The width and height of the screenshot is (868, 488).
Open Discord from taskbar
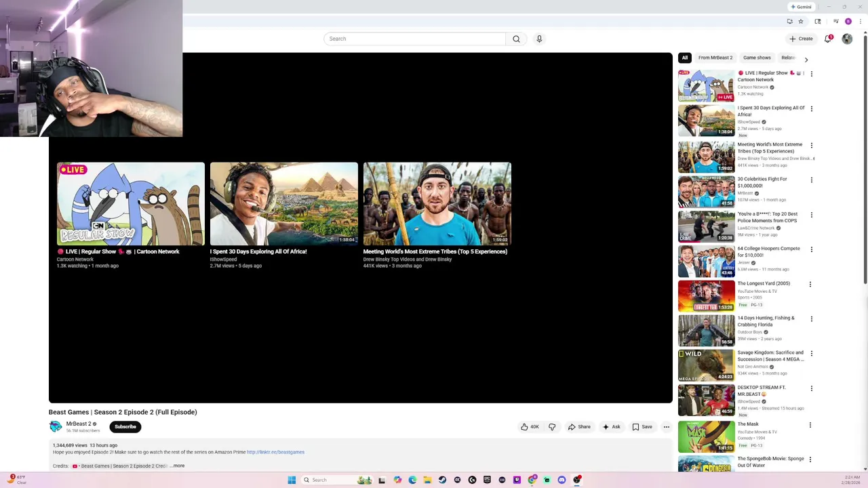561,480
